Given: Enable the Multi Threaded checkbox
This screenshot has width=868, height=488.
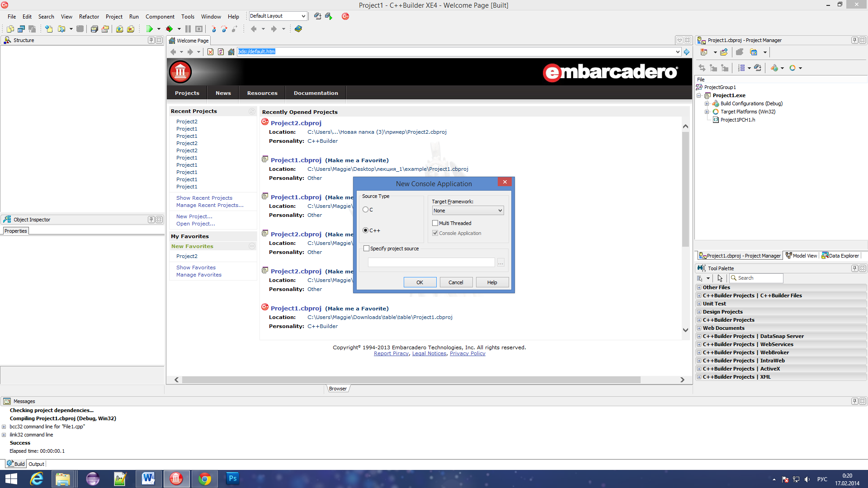Looking at the screenshot, I should pyautogui.click(x=435, y=223).
